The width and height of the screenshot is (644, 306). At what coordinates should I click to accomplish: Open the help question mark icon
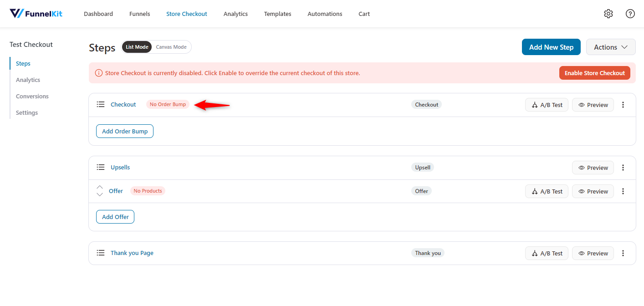(x=630, y=14)
